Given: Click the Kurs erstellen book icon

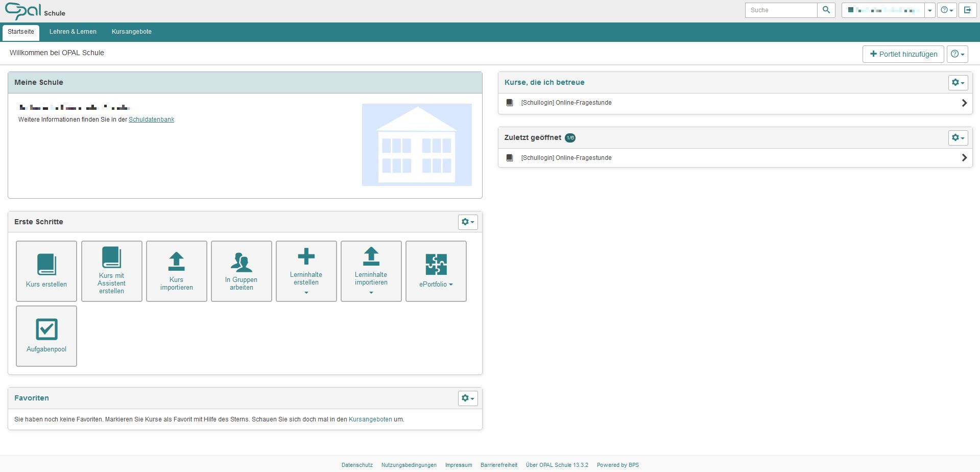Looking at the screenshot, I should (x=46, y=264).
